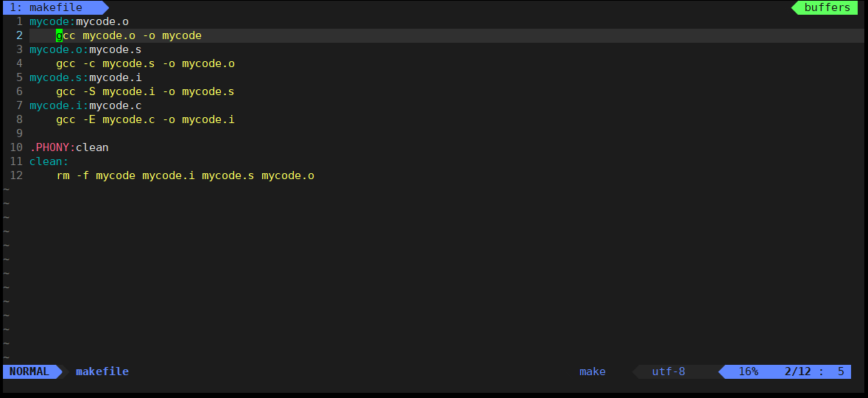Click the '-S' flag on line 6
868x398 pixels.
(89, 91)
